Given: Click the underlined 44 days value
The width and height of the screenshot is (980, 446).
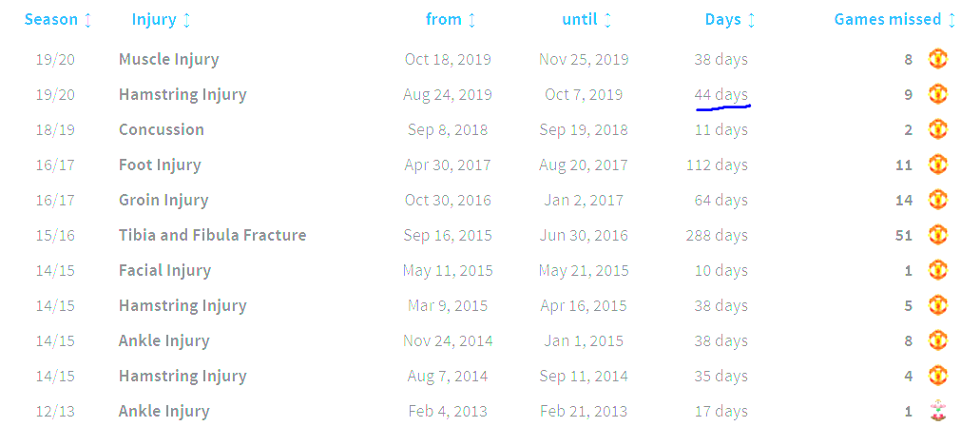Looking at the screenshot, I should tap(721, 94).
